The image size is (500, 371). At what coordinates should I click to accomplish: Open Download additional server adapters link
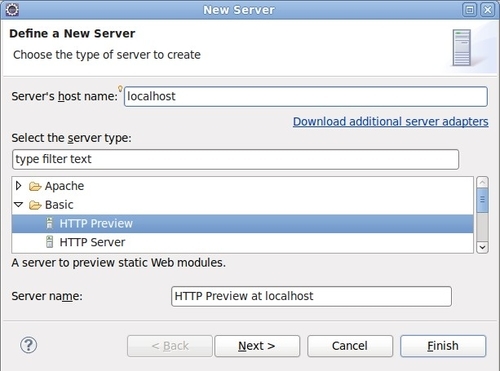[x=391, y=122]
